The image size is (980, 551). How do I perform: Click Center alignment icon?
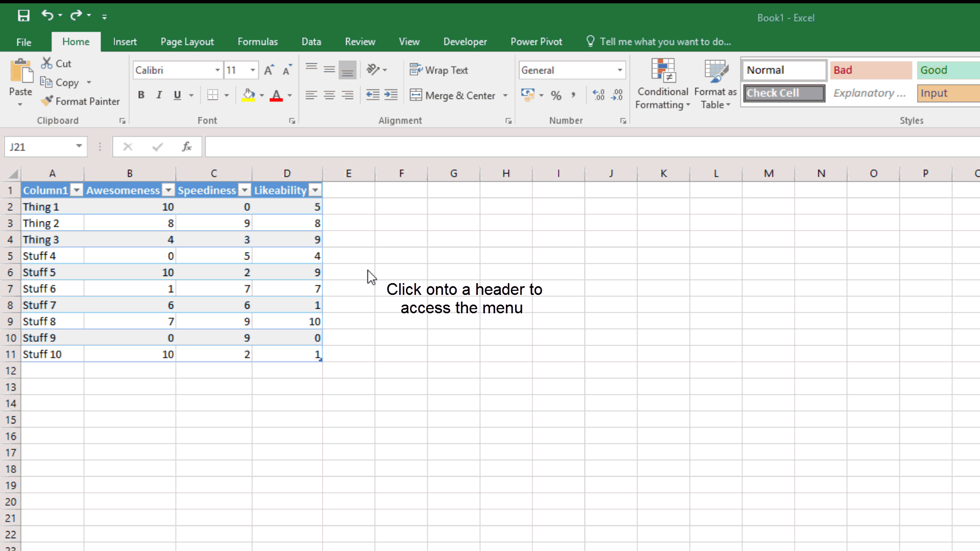[x=329, y=95]
